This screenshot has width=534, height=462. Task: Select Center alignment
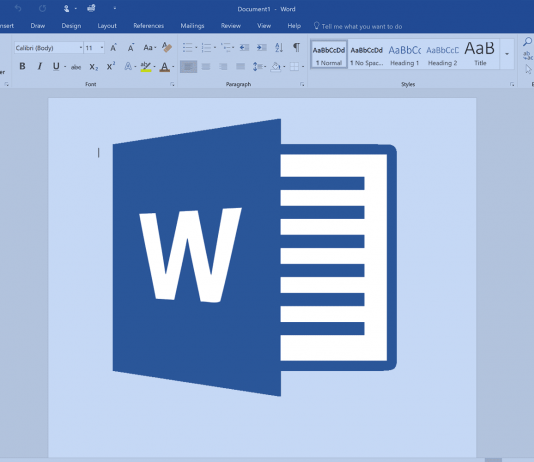(206, 66)
